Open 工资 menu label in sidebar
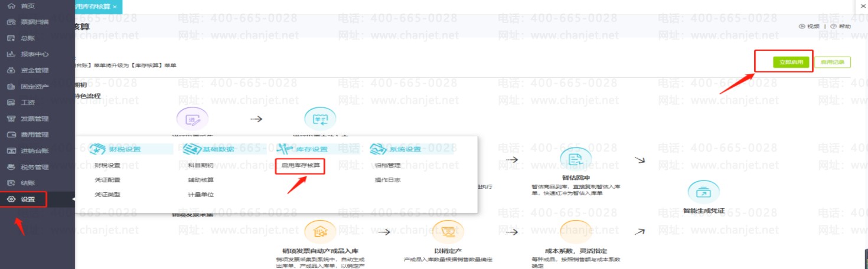 pos(28,103)
